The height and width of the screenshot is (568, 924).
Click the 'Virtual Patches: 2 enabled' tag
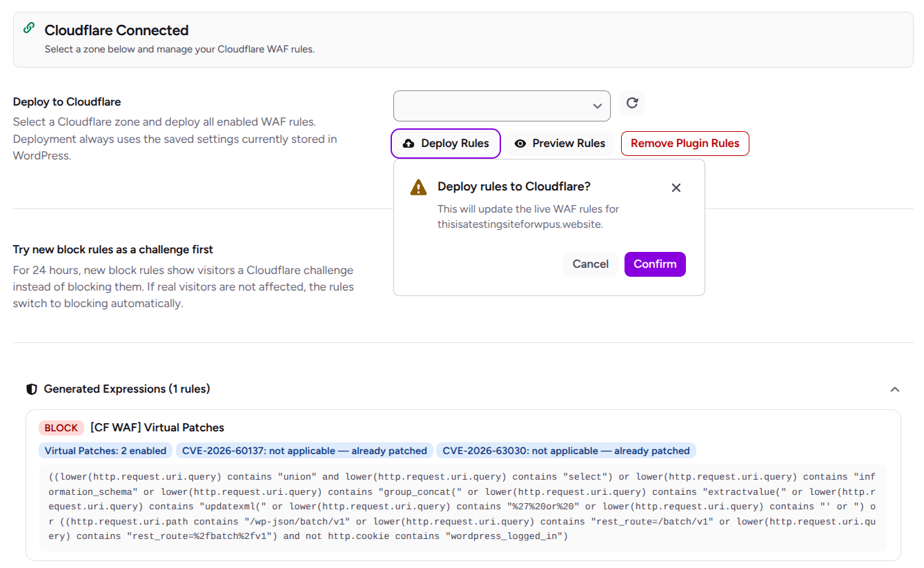point(106,451)
